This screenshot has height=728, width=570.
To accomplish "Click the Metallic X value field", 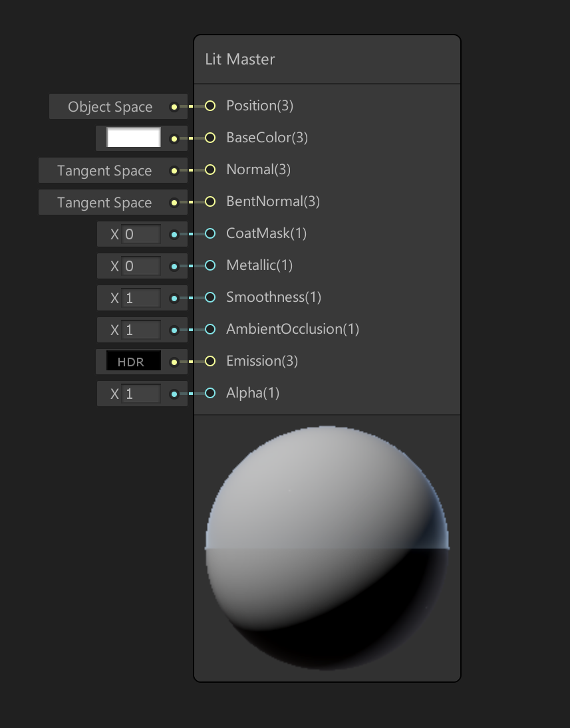I will 141,266.
